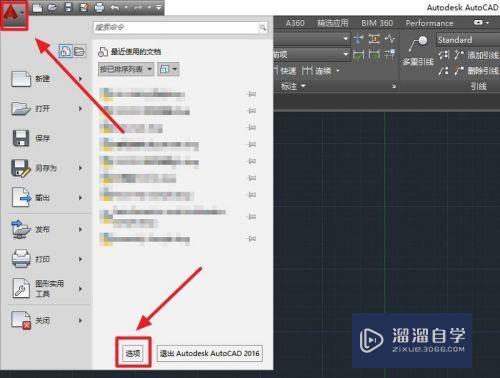Image resolution: width=500 pixels, height=378 pixels.
Task: Open the dropdown arrow beside 连续
Action: 338,71
